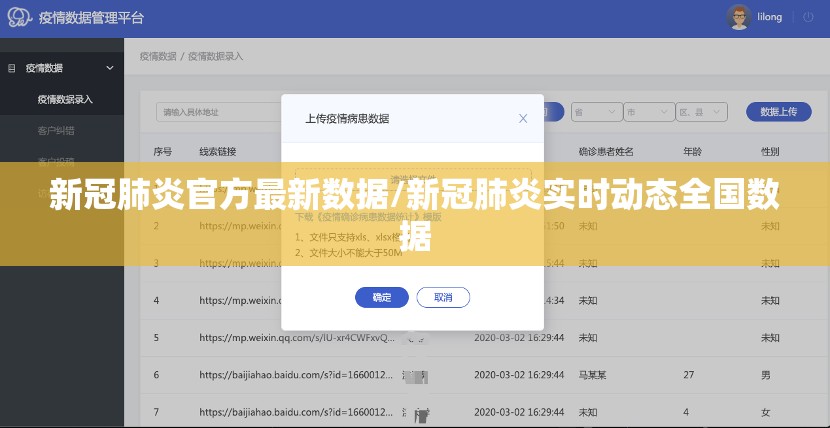This screenshot has width=830, height=428.
Task: Click the date 2020-03-02 16:29:44 in row 6
Action: pyautogui.click(x=519, y=375)
